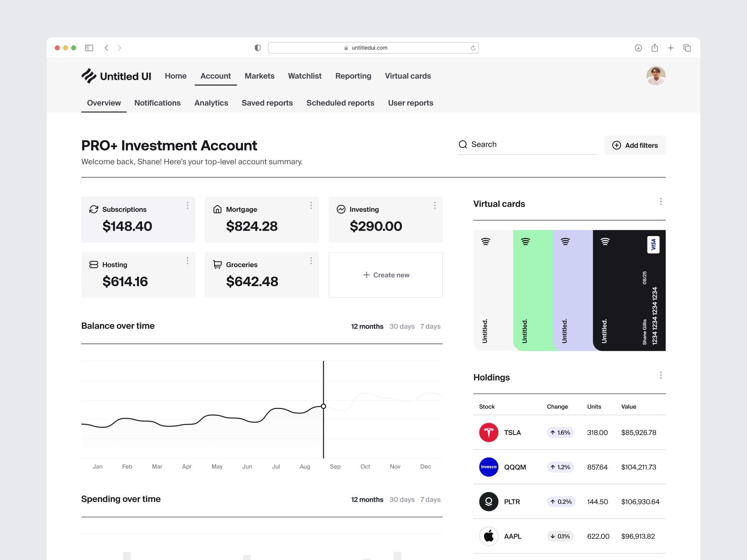
Task: Switch Balance chart to 7 days
Action: point(430,326)
